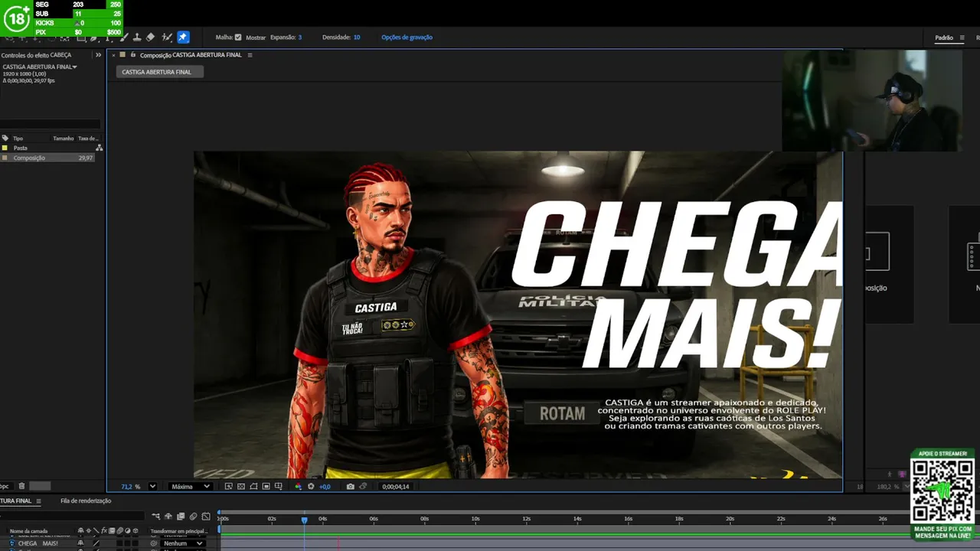The width and height of the screenshot is (980, 551).
Task: Toggle motion blur for the timeline
Action: 194,517
